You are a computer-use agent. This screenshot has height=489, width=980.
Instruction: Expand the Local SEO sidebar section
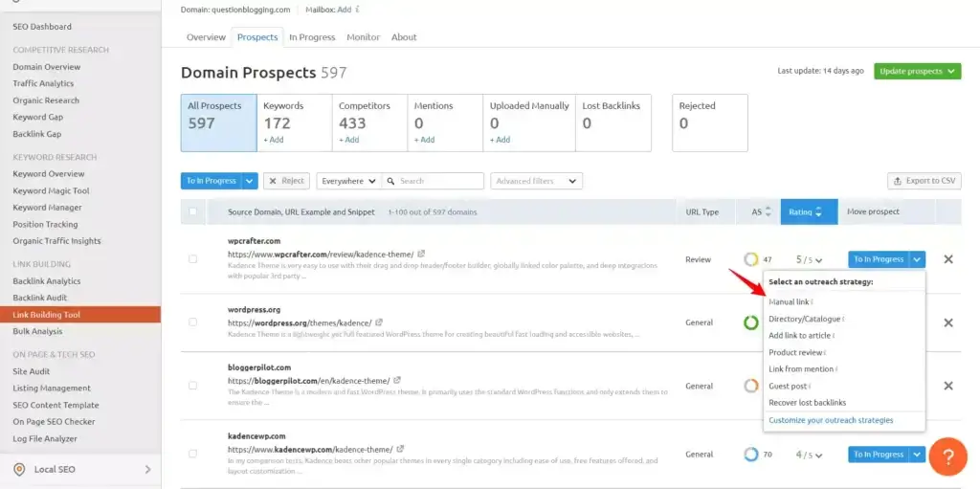coord(147,469)
